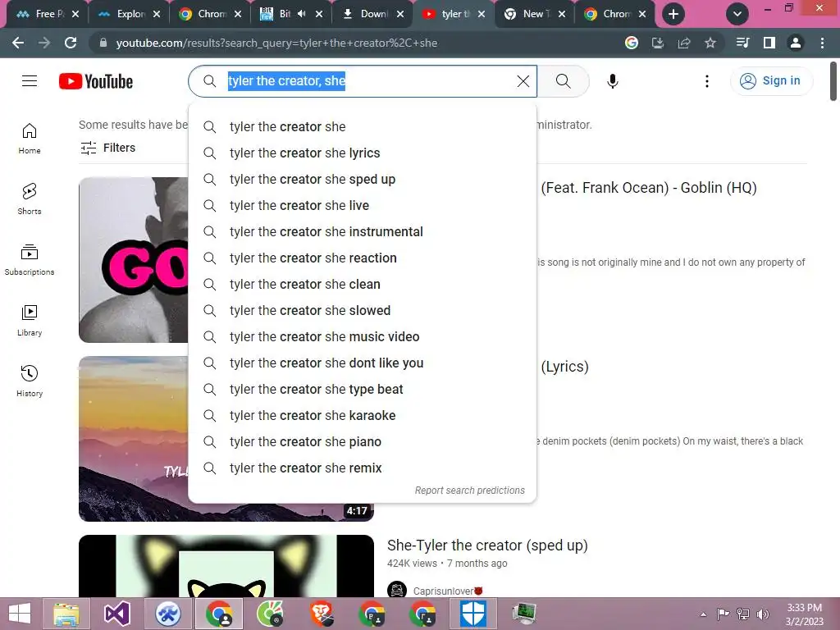Click the Google icon in address bar

point(632,43)
